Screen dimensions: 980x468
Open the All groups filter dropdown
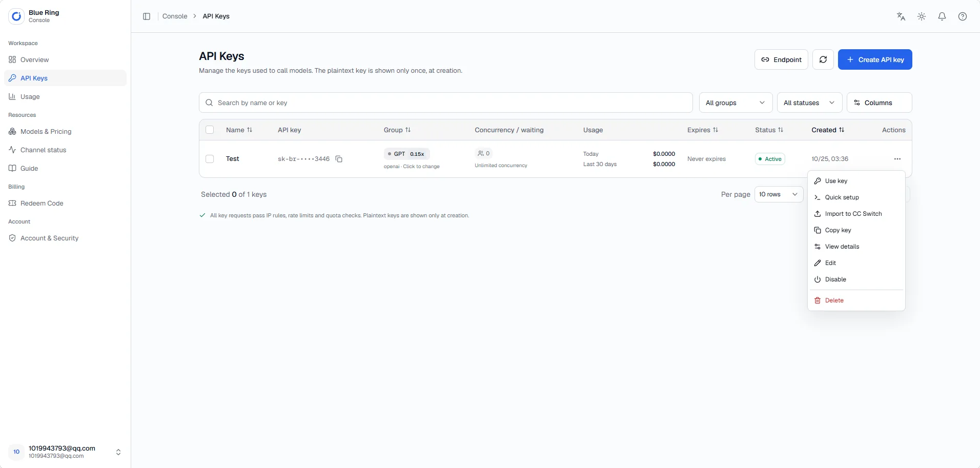tap(736, 103)
